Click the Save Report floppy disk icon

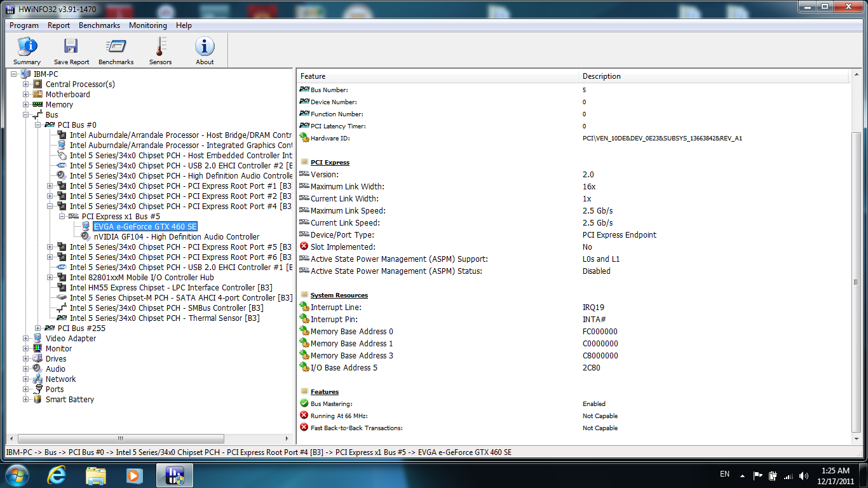tap(71, 46)
